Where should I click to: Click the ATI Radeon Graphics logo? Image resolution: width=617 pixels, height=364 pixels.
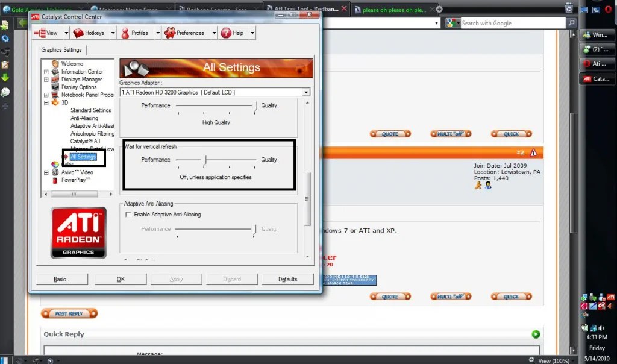pyautogui.click(x=78, y=231)
